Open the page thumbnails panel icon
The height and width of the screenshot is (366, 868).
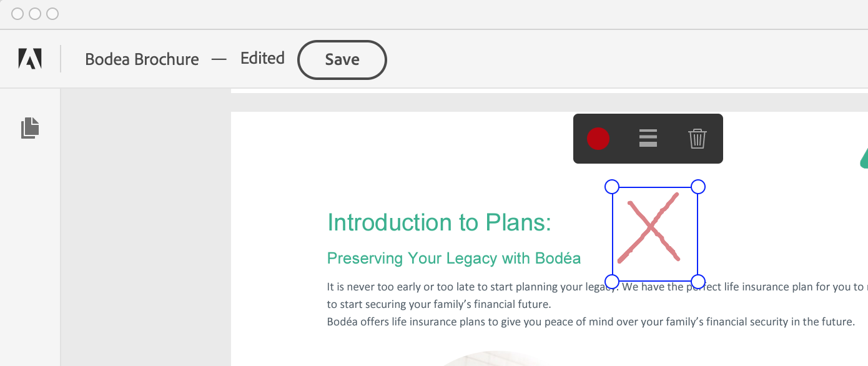pyautogui.click(x=30, y=128)
